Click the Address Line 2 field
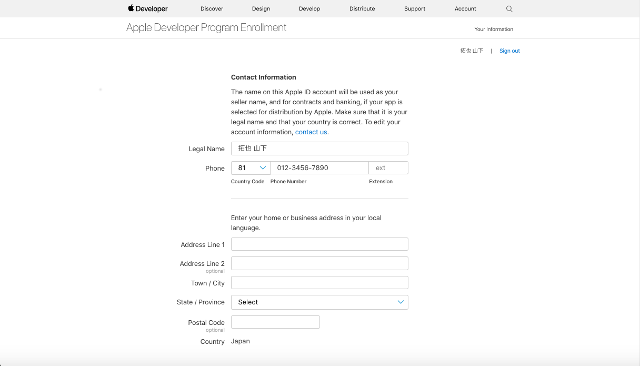The width and height of the screenshot is (640, 366). pyautogui.click(x=320, y=263)
